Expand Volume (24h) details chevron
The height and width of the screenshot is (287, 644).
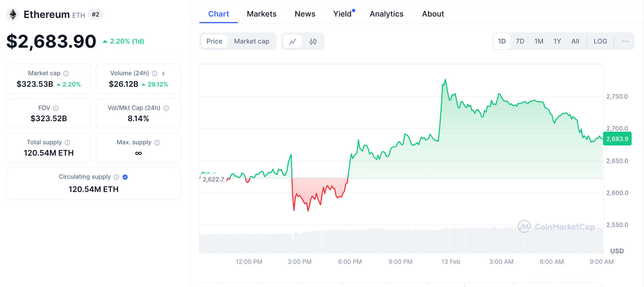tap(164, 74)
